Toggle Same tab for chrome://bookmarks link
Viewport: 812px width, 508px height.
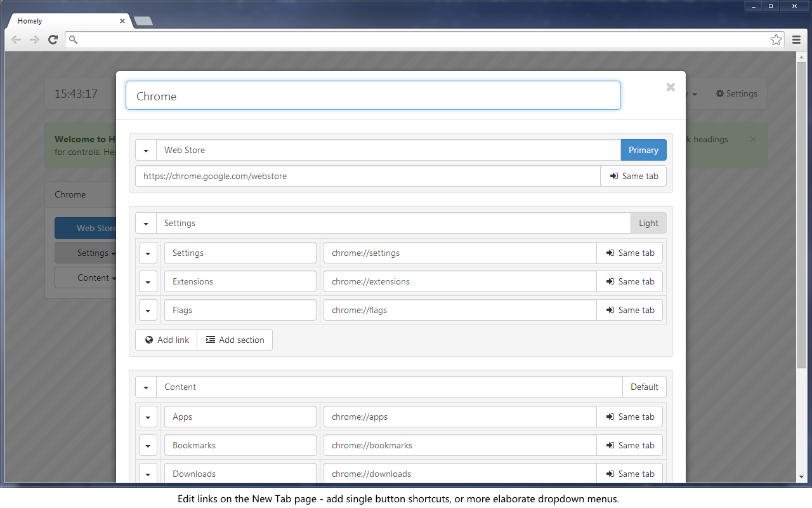click(x=630, y=445)
